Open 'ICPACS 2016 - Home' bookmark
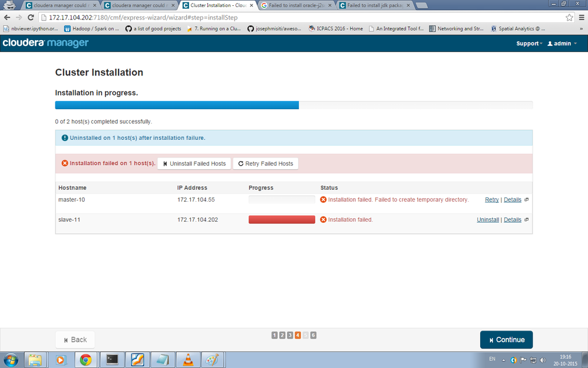The width and height of the screenshot is (588, 368). pos(336,28)
